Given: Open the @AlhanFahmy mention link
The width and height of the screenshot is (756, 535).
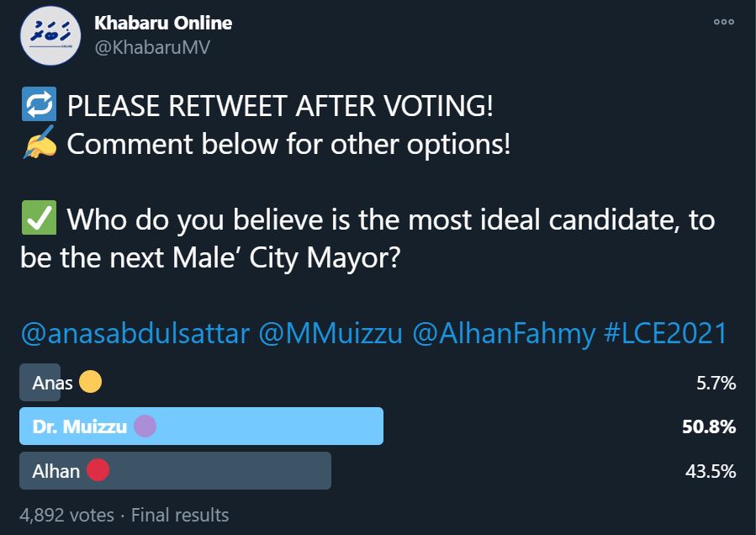Looking at the screenshot, I should (x=503, y=334).
